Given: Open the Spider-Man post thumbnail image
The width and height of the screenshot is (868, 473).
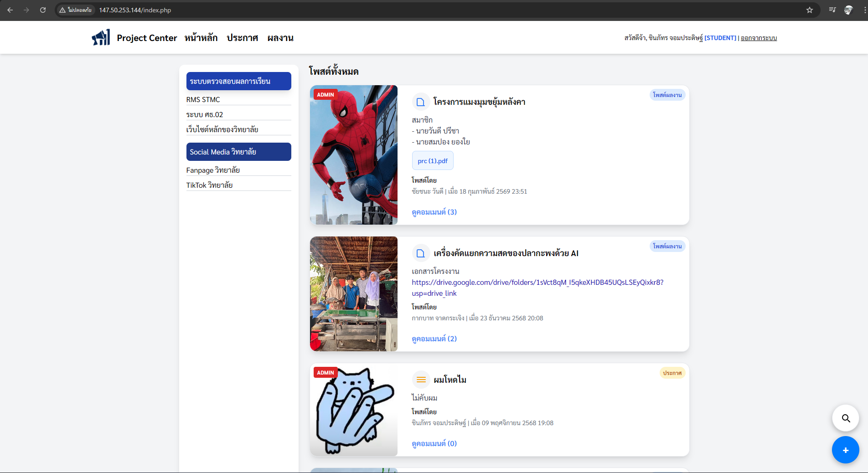Looking at the screenshot, I should coord(354,155).
